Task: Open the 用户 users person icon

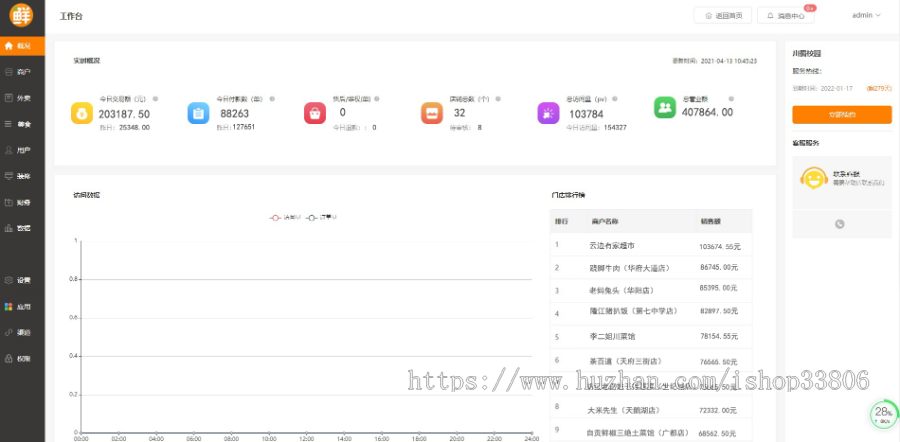Action: point(9,150)
